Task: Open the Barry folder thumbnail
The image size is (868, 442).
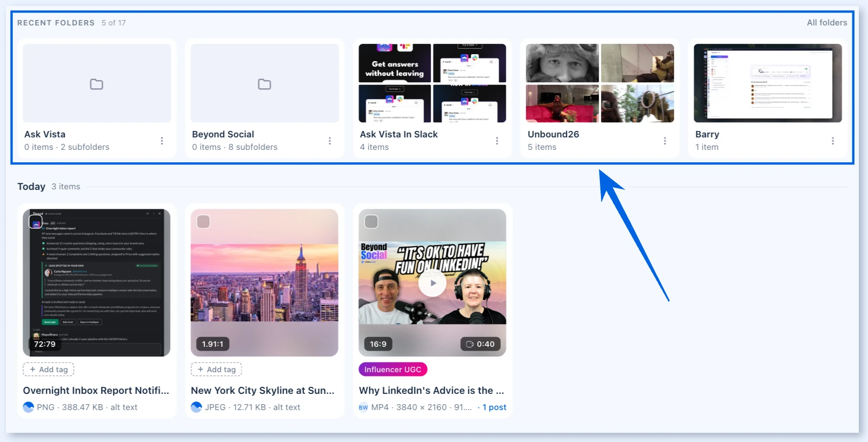Action: pyautogui.click(x=768, y=83)
